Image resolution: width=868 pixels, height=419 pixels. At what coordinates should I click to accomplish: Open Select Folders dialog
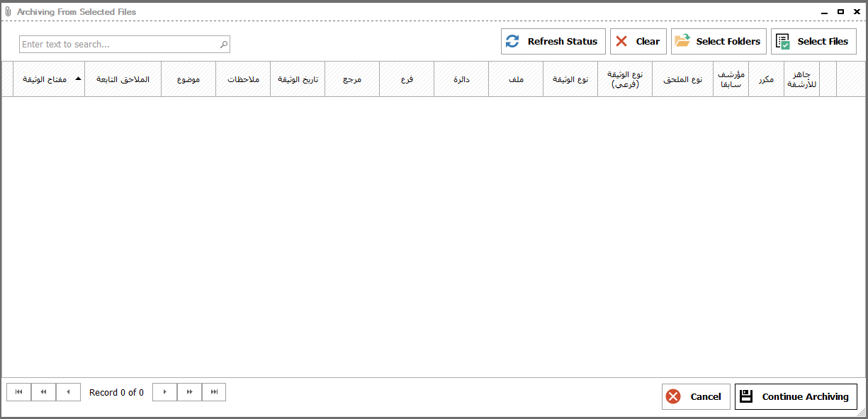click(x=718, y=41)
